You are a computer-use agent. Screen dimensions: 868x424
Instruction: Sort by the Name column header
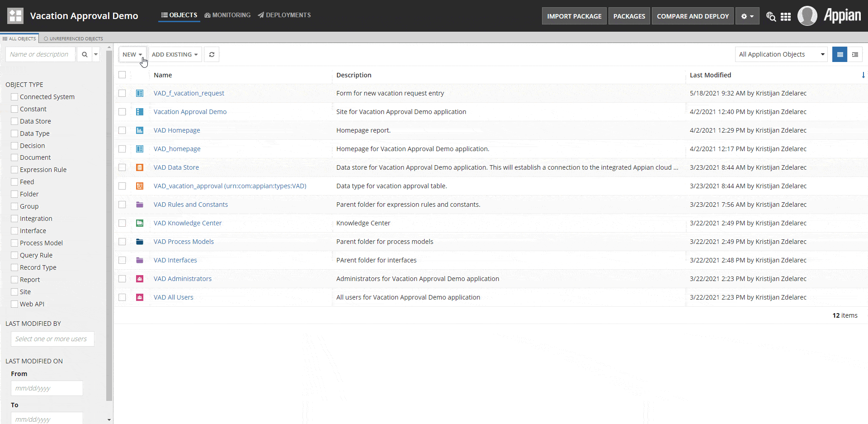[163, 75]
